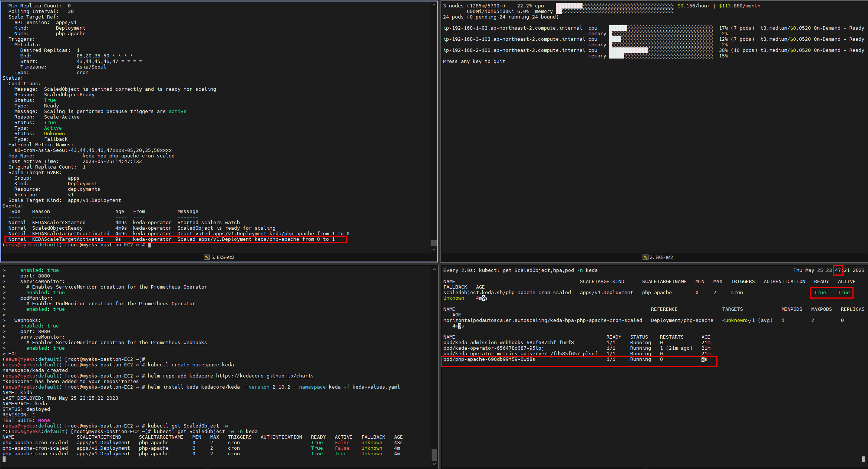
Task: Click the helm install keda command line
Action: pos(273,387)
